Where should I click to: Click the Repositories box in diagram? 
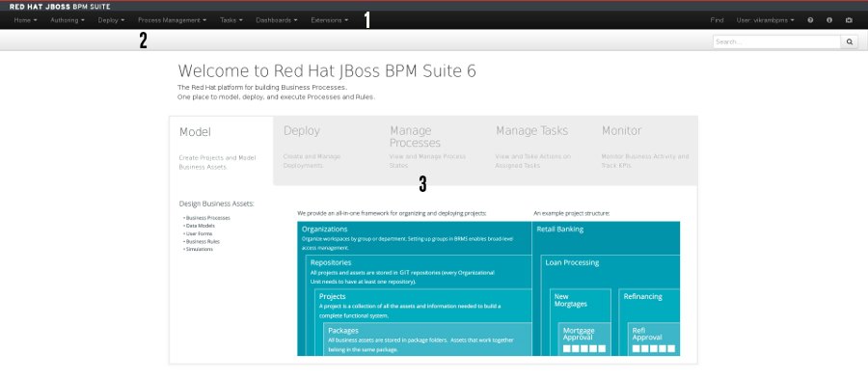coord(419,271)
